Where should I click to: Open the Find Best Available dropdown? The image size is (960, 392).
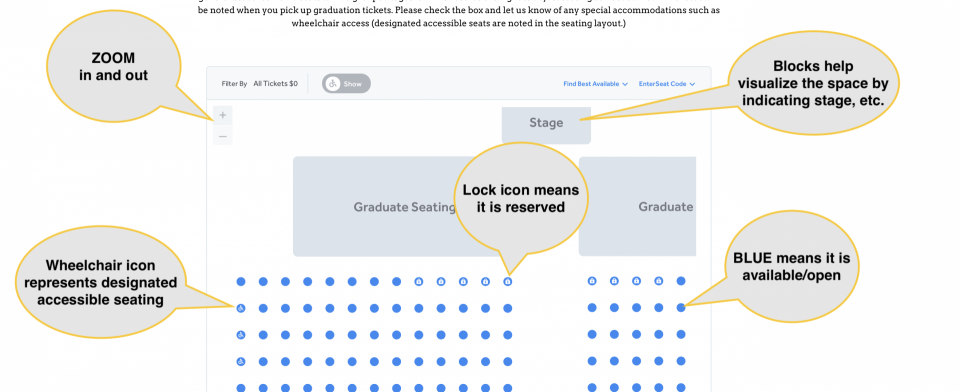point(595,84)
